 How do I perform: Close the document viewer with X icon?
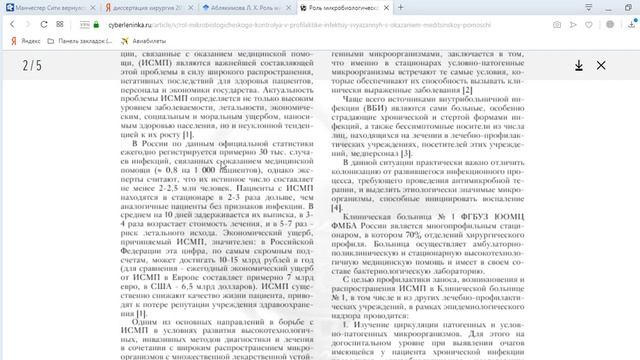[601, 65]
